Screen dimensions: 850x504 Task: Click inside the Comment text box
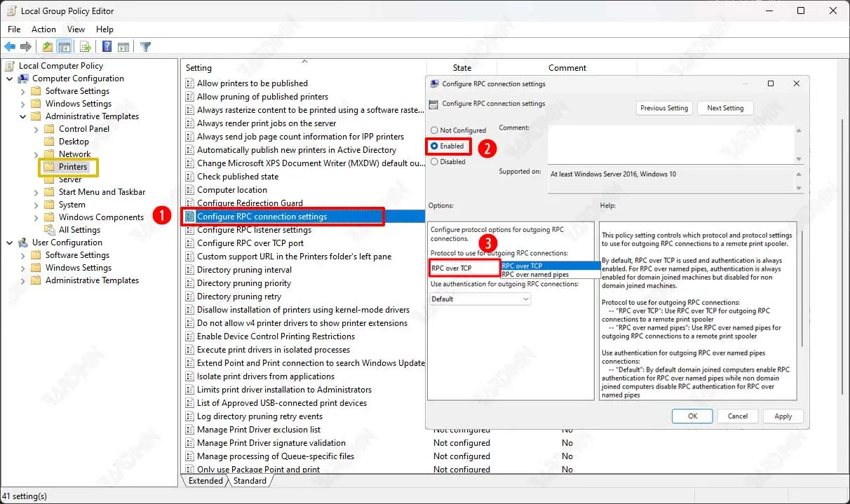tap(670, 144)
